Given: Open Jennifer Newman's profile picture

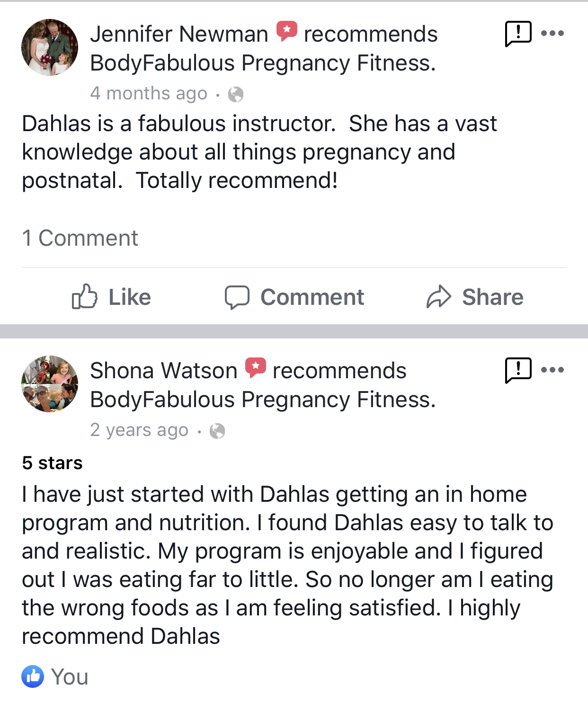Looking at the screenshot, I should pos(50,47).
